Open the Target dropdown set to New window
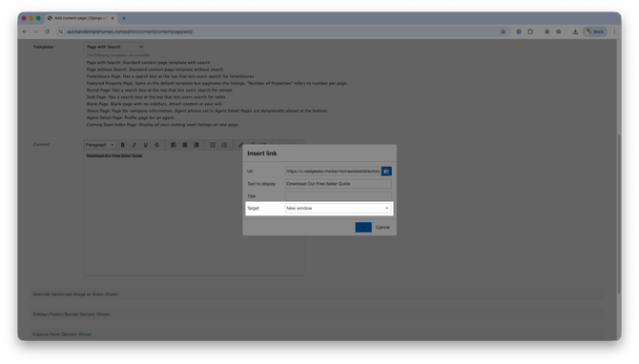The image size is (639, 364). coord(338,209)
